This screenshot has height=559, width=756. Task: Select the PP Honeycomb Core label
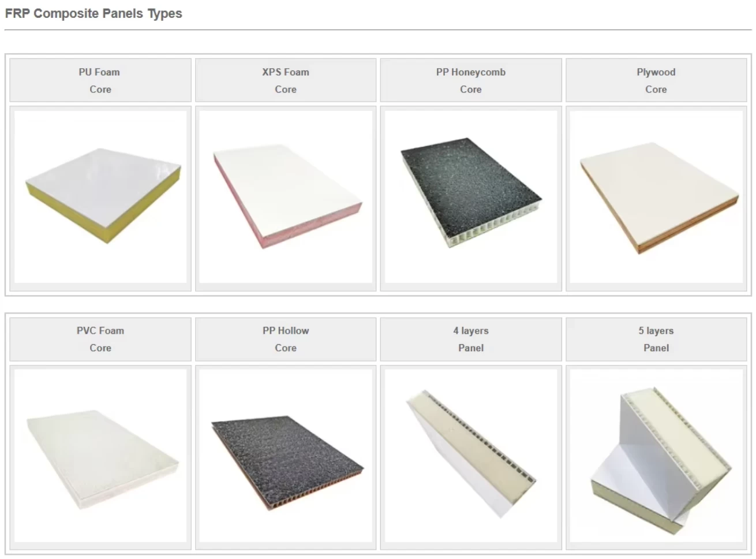[471, 80]
